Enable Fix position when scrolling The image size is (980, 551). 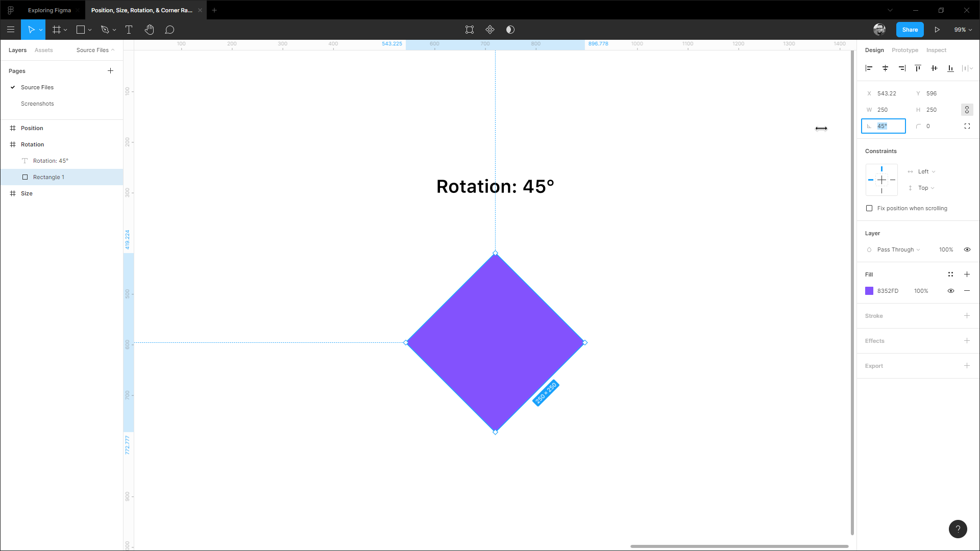(x=869, y=208)
